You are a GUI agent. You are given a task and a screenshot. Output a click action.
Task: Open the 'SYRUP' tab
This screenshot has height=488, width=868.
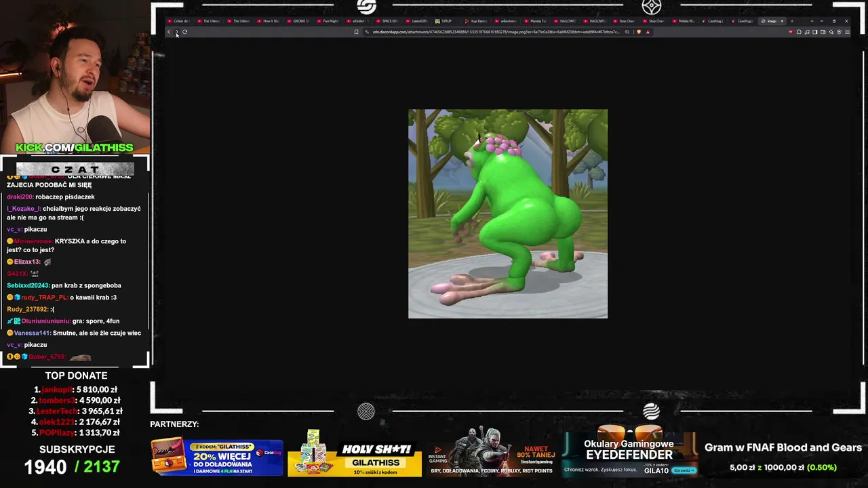click(x=446, y=21)
